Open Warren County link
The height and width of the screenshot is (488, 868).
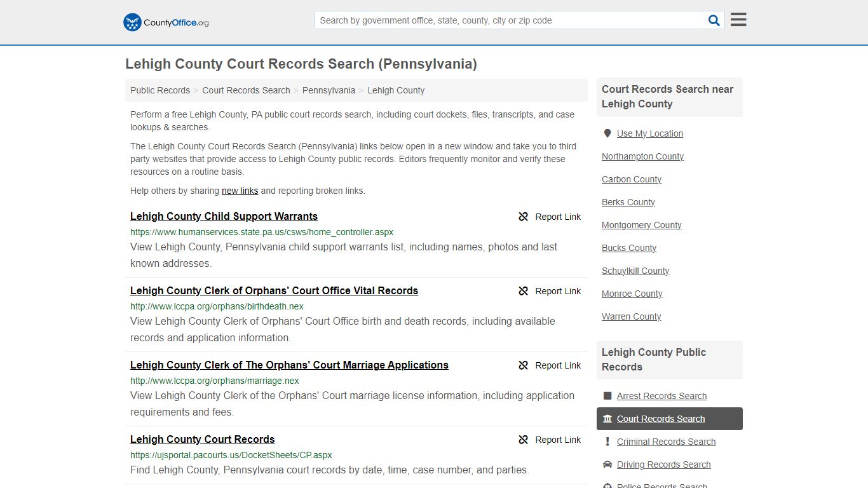pos(631,316)
